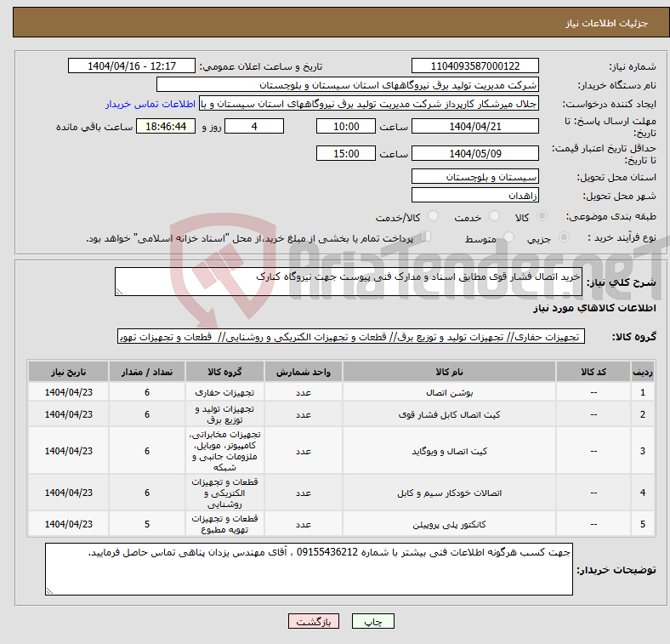Viewport: 670px width, 644px height.
Task: Click the deadline time field 10:00
Action: tap(346, 126)
